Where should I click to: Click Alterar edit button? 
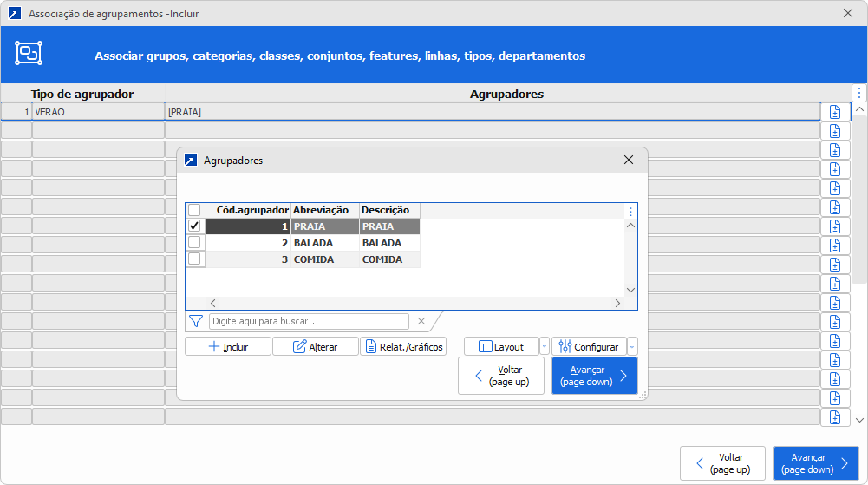coord(316,346)
